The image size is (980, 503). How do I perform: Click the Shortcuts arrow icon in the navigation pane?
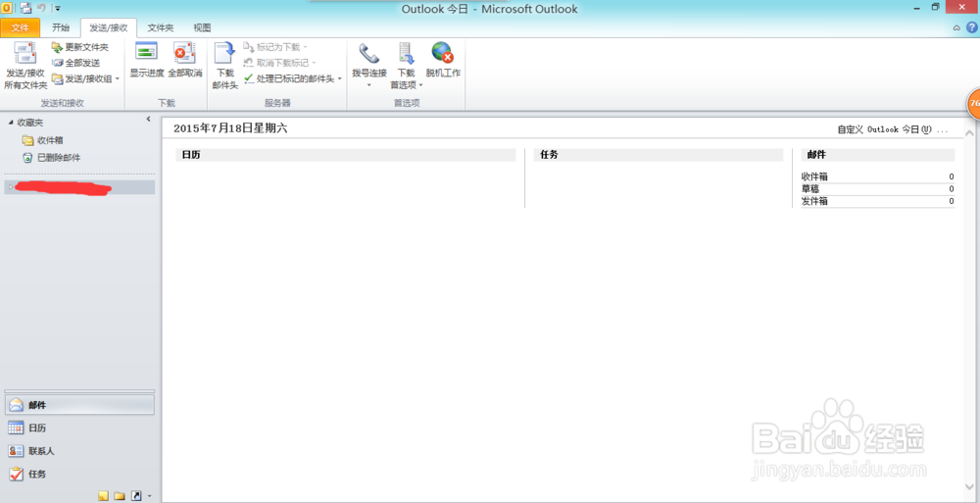click(x=135, y=495)
